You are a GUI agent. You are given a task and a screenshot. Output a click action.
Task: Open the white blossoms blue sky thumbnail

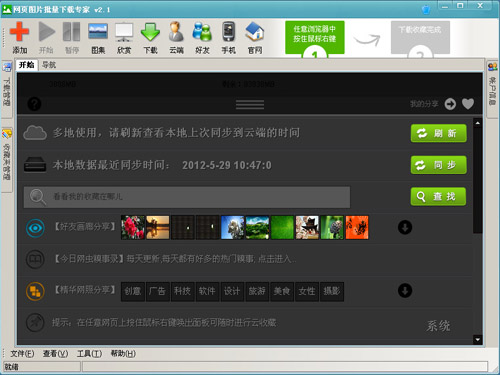[232, 227]
